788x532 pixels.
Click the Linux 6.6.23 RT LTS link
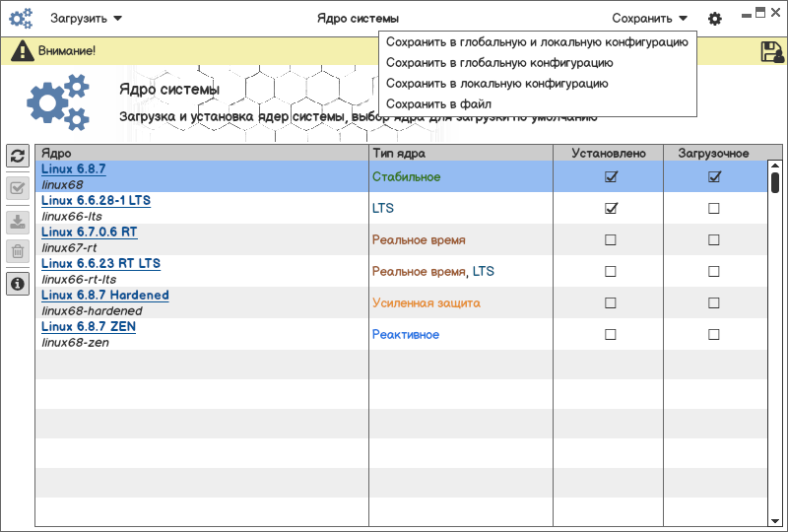[x=100, y=263]
